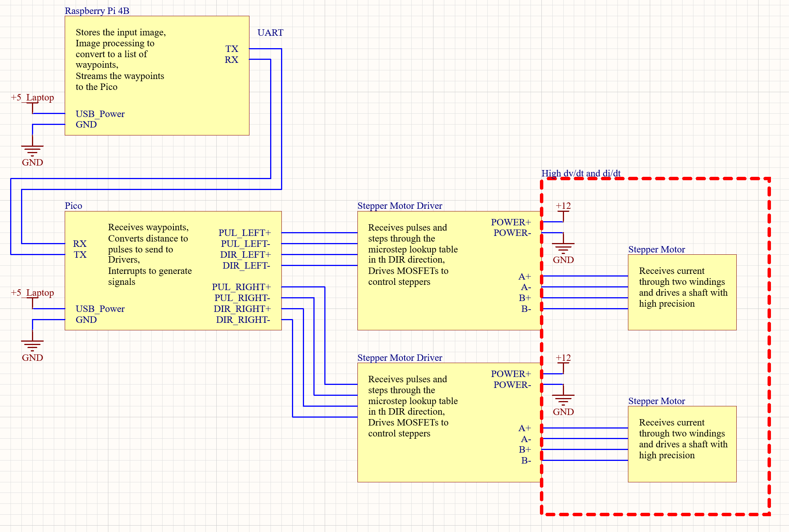The width and height of the screenshot is (789, 532).
Task: Click the Pico block title
Action: coord(73,206)
